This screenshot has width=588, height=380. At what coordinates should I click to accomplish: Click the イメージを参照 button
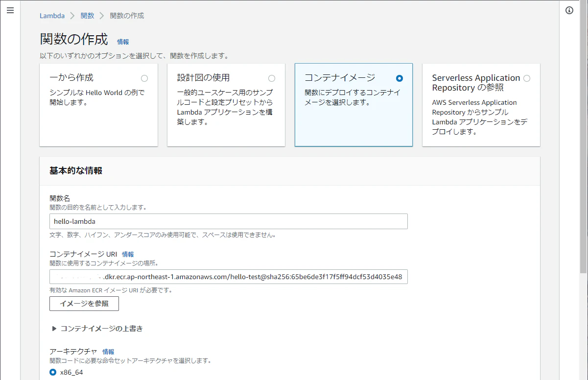coord(84,304)
